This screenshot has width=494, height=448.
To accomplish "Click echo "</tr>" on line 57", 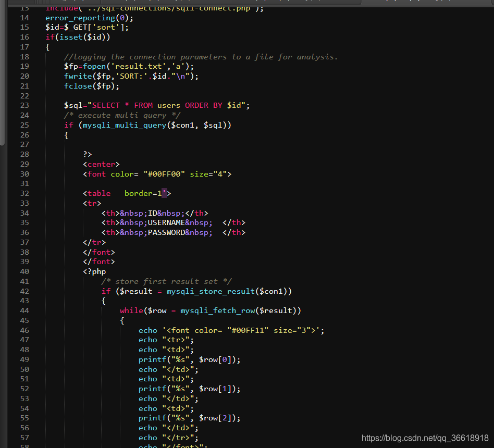I will pos(168,438).
